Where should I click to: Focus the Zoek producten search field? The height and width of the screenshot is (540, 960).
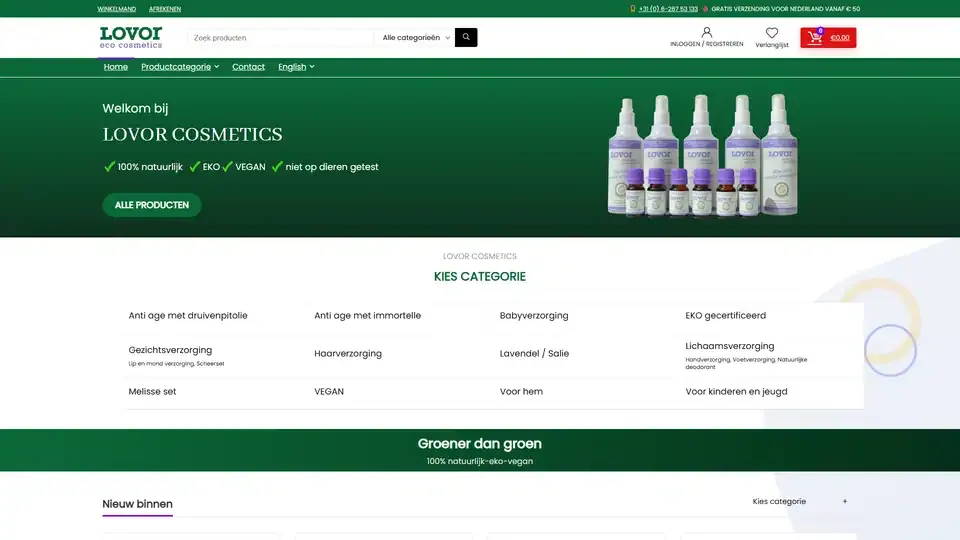pos(280,37)
